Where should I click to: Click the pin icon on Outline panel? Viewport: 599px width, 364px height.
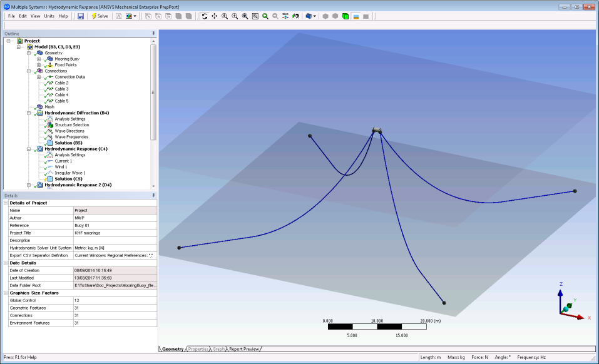coord(153,33)
